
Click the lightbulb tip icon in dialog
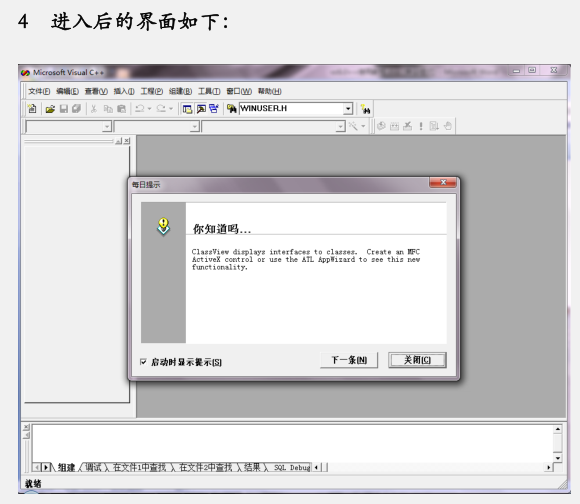[x=163, y=226]
